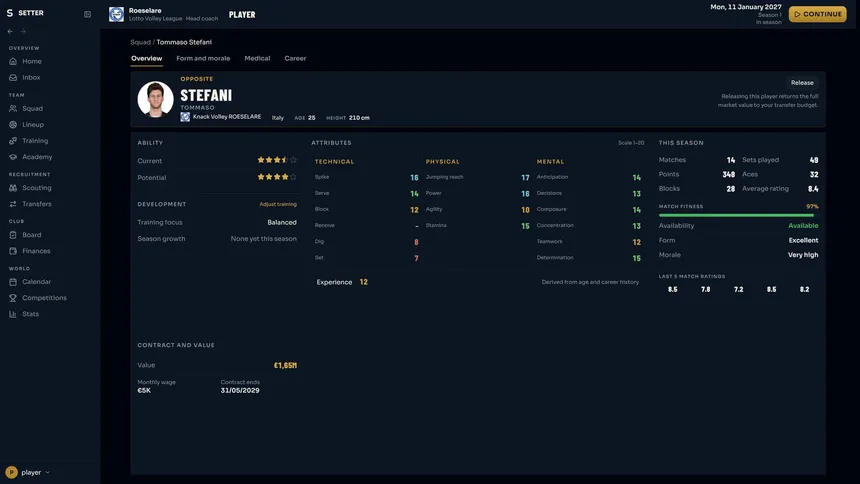Open Lineup via its icon
This screenshot has width=860, height=484.
pyautogui.click(x=13, y=125)
